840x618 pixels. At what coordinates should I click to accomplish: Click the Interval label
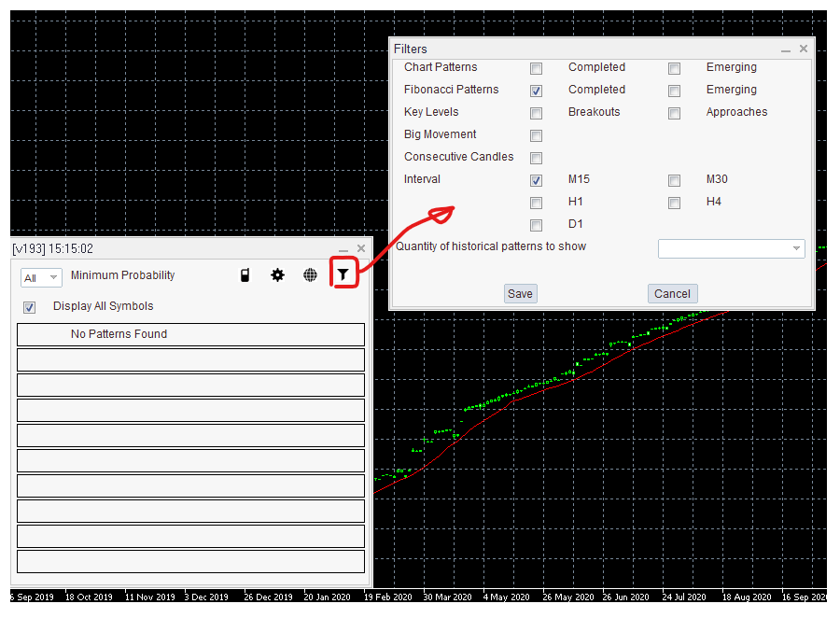(x=422, y=179)
